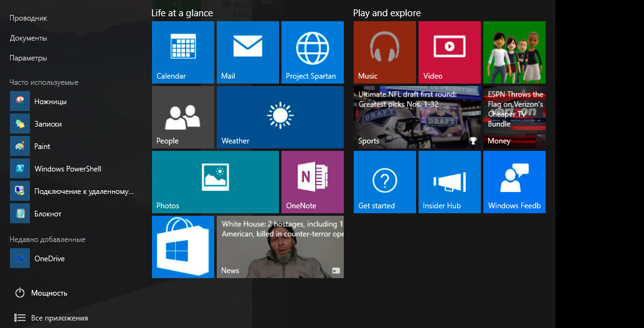Viewport: 644px width, 328px height.
Task: Click the Windows PowerShell icon
Action: [x=20, y=168]
